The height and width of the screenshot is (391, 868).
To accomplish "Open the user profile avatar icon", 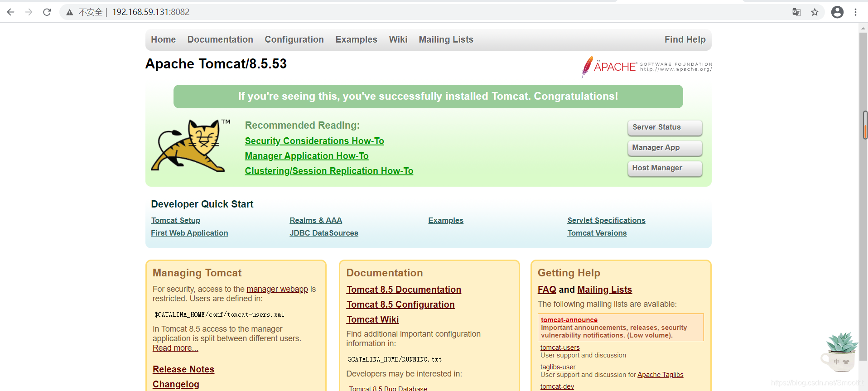I will 837,12.
